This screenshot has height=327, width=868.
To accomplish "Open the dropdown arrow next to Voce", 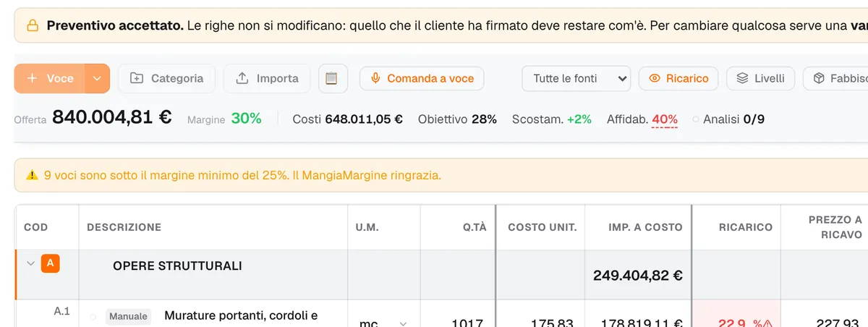I will click(x=98, y=78).
